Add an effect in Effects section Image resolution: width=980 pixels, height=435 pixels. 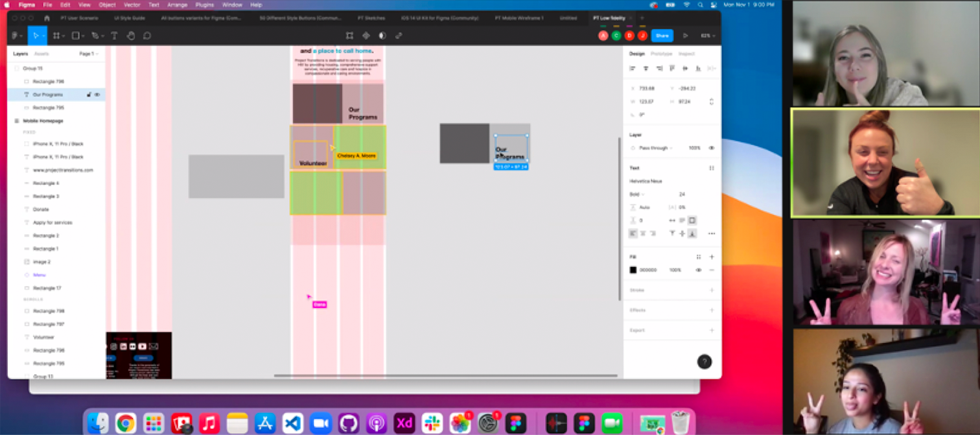tap(712, 310)
